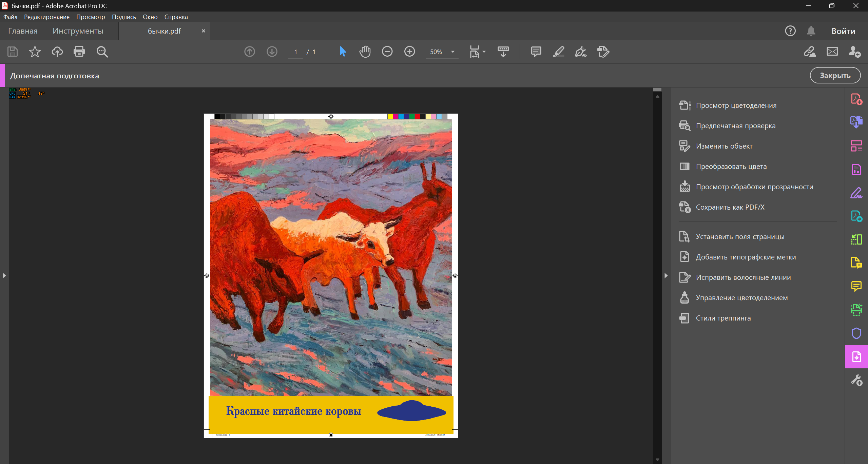Image resolution: width=868 pixels, height=464 pixels.
Task: Click the stamp tool icon
Action: [603, 52]
